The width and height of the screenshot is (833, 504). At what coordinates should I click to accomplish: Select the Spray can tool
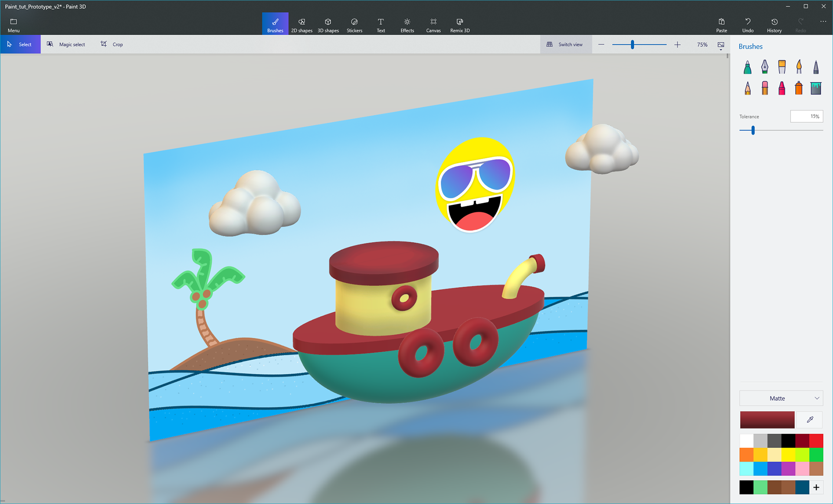[x=799, y=88]
